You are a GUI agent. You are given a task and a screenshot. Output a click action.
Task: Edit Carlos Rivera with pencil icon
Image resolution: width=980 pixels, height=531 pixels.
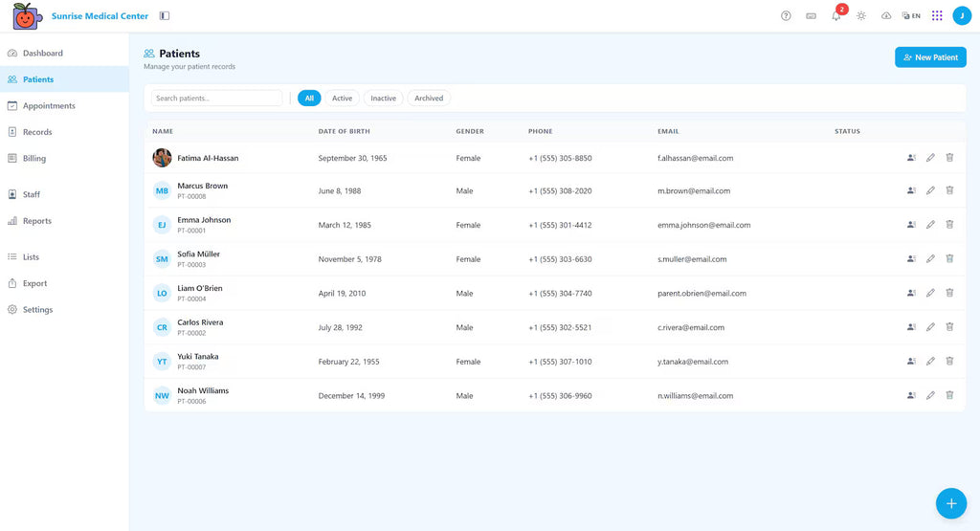930,326
